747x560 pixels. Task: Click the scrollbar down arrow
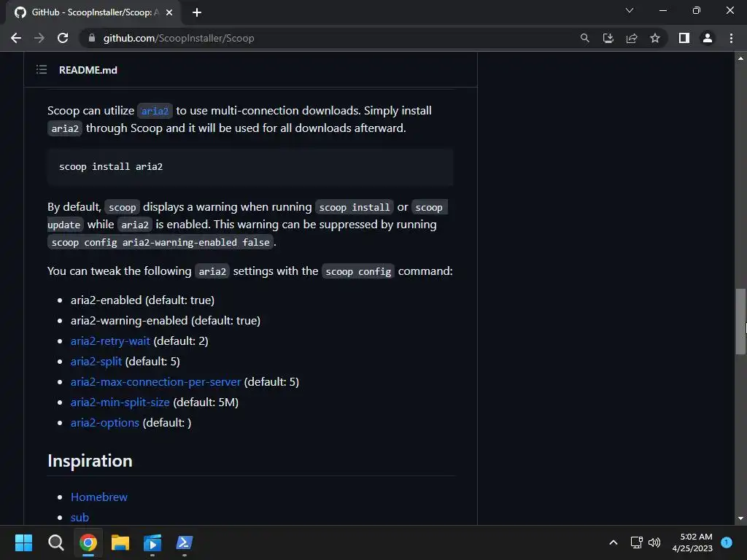(740, 518)
